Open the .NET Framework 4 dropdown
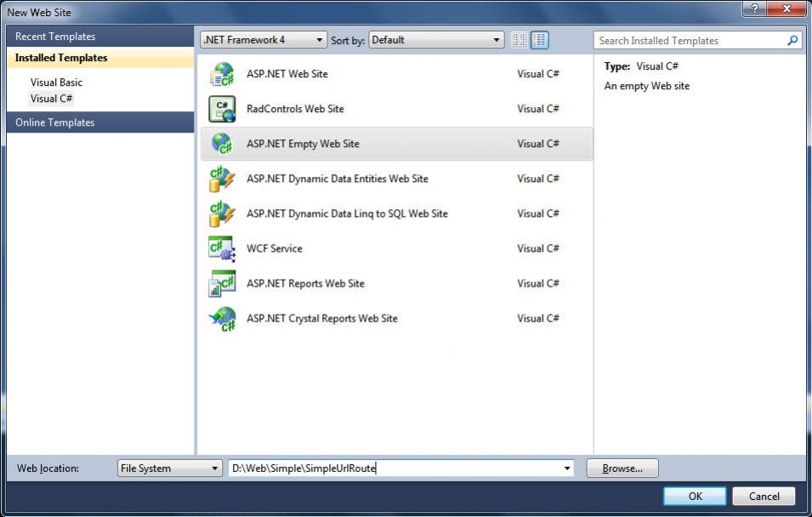Screen dimensions: 812x517 pos(264,40)
